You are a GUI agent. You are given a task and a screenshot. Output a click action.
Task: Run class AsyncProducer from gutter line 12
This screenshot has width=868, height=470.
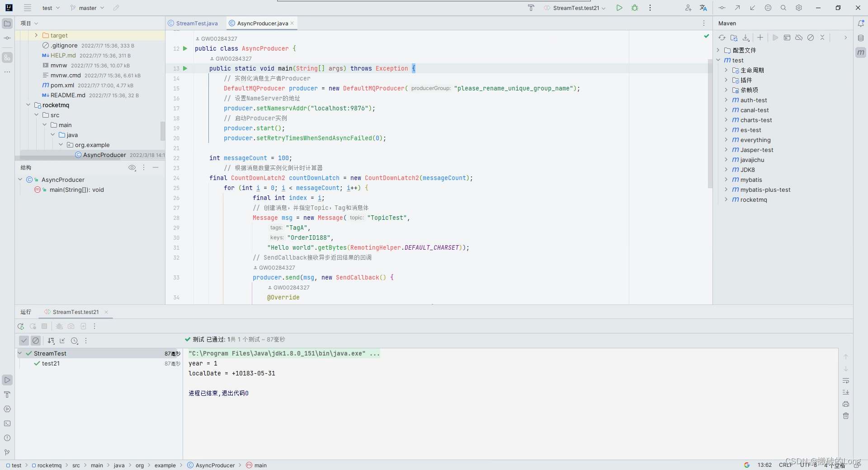[x=185, y=48]
